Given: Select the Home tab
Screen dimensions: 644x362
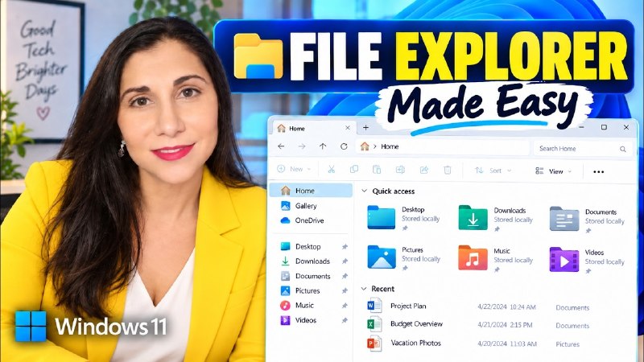Looking at the screenshot, I should (313, 128).
